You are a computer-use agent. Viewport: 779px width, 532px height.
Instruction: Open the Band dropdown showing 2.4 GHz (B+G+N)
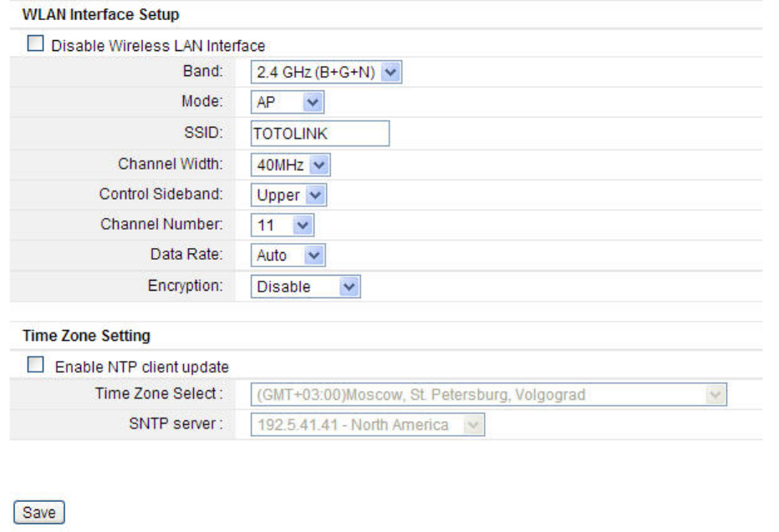327,73
